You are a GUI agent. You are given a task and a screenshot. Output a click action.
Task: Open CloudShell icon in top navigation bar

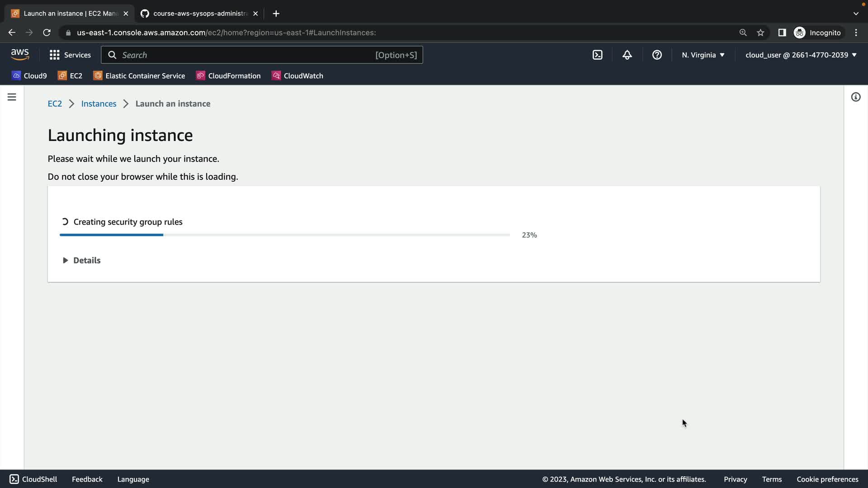pos(597,55)
